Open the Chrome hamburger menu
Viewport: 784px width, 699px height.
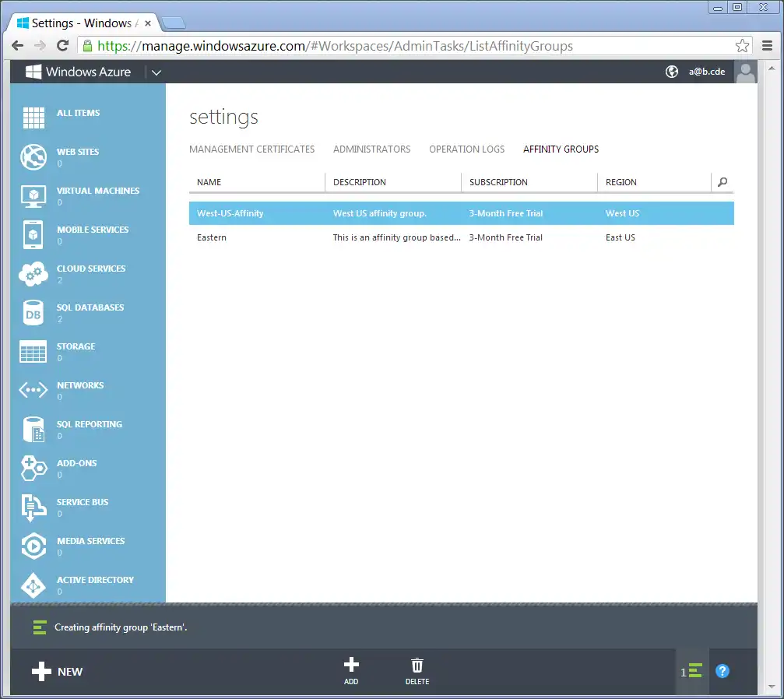click(768, 46)
